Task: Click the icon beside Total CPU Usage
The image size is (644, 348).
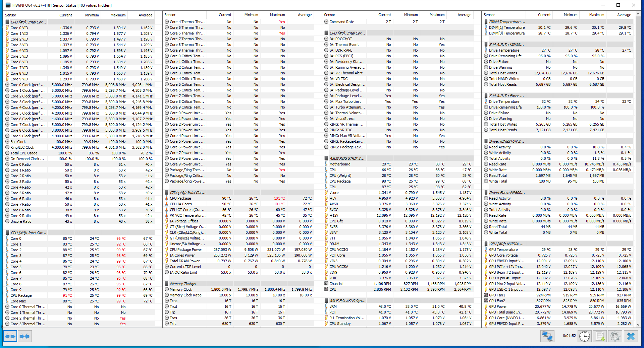Action: tap(7, 153)
